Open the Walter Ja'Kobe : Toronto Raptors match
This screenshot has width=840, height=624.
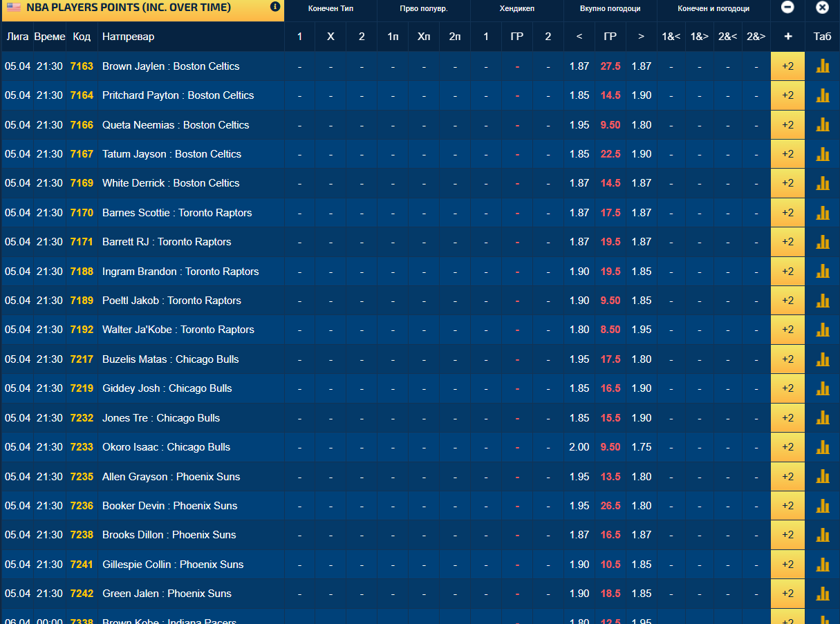178,330
